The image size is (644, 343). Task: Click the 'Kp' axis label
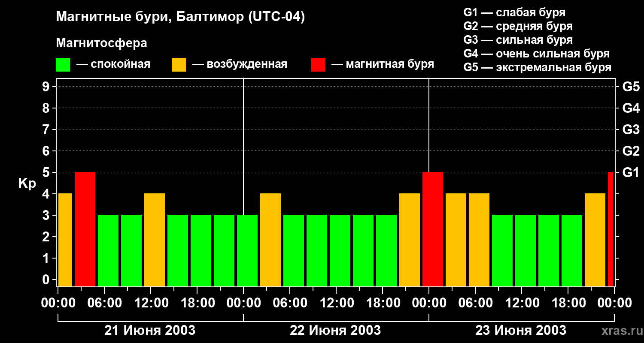(27, 184)
